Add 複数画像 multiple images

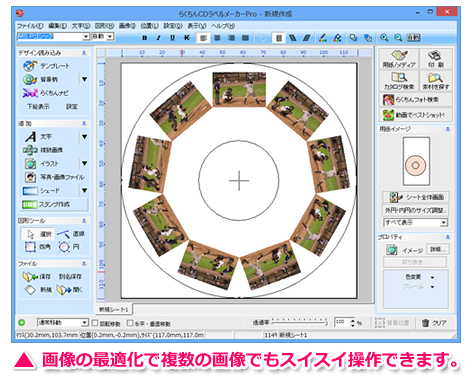pyautogui.click(x=43, y=150)
